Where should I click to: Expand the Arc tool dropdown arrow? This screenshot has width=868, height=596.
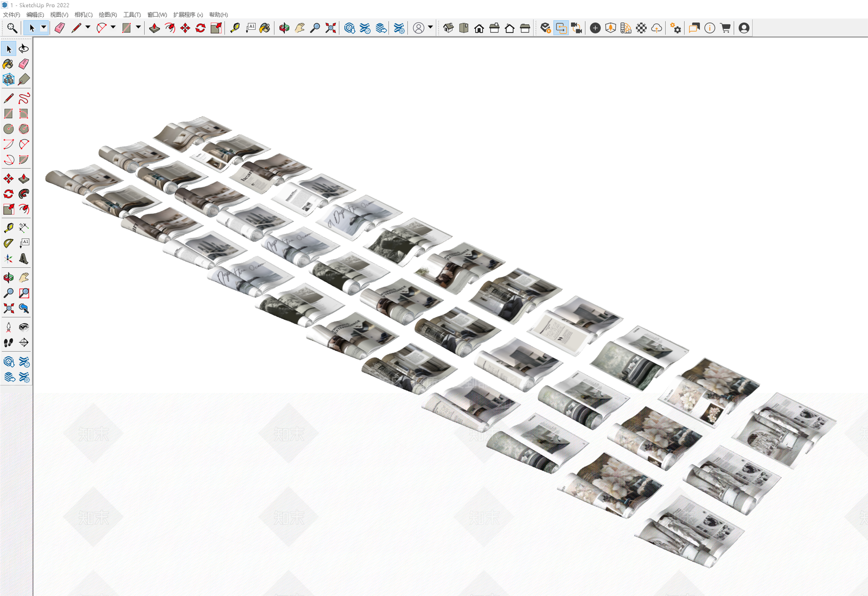(x=113, y=28)
